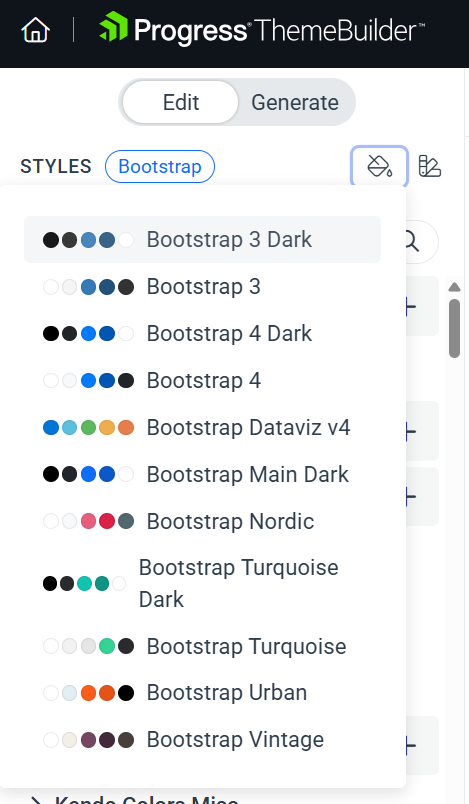Open the palette edit icon

(x=430, y=167)
